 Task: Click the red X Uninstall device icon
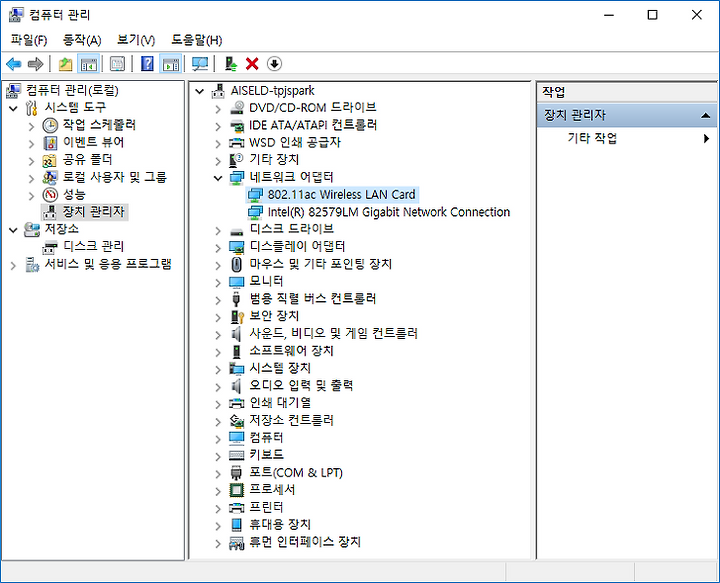coord(252,64)
